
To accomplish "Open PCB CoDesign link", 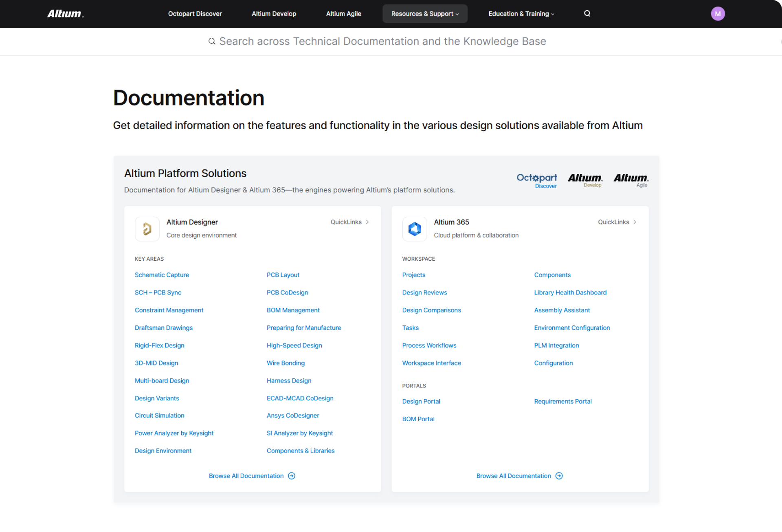I will (x=287, y=292).
